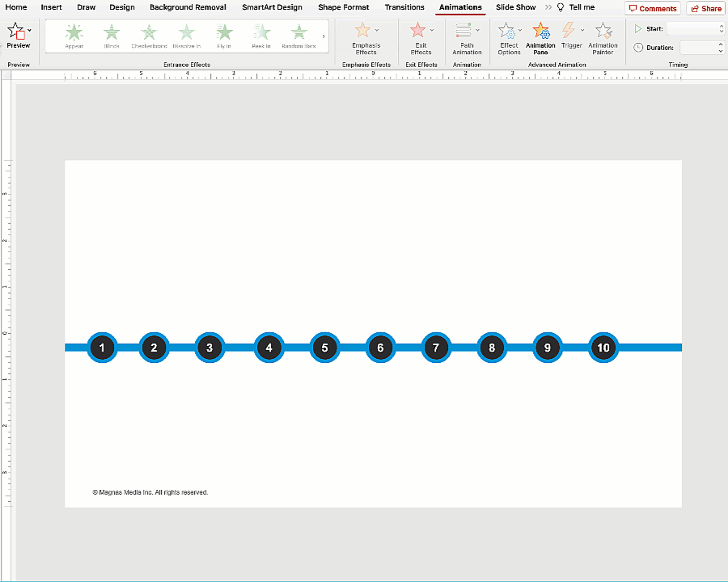
Task: Open the Path Animation icon
Action: [463, 31]
